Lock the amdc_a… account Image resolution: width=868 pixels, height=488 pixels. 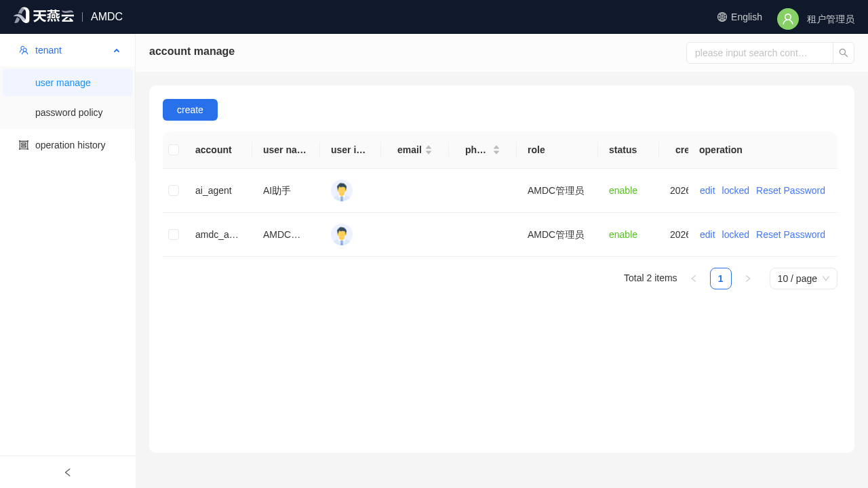(736, 235)
